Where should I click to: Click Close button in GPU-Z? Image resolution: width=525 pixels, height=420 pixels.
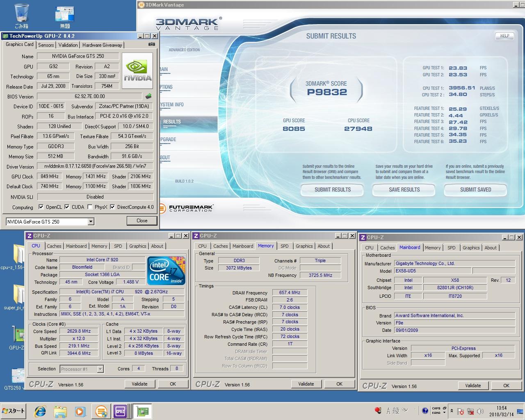(142, 221)
